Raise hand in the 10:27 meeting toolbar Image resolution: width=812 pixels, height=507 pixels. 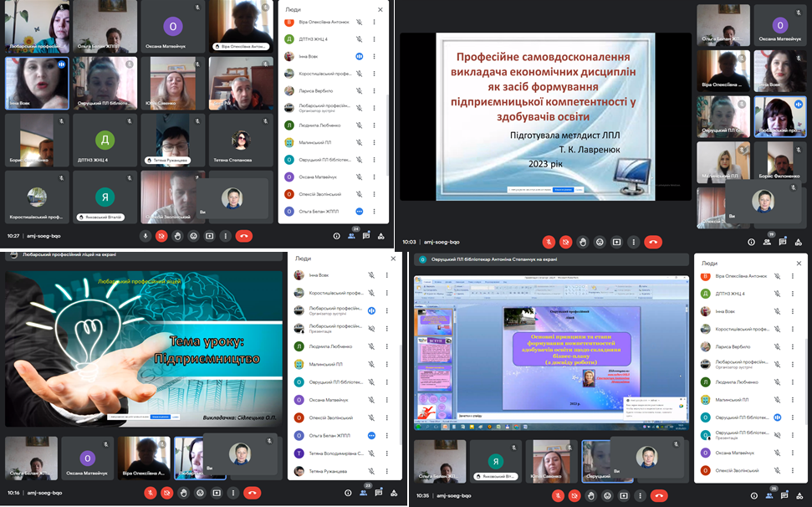[177, 236]
